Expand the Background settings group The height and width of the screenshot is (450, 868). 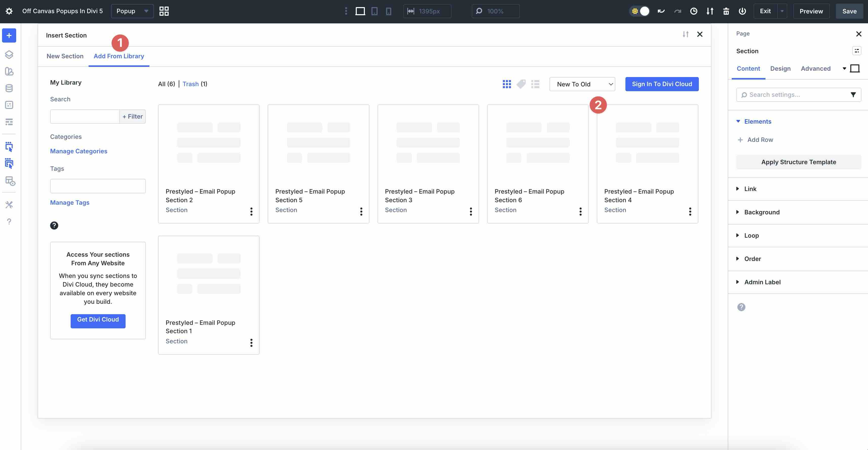(761, 212)
